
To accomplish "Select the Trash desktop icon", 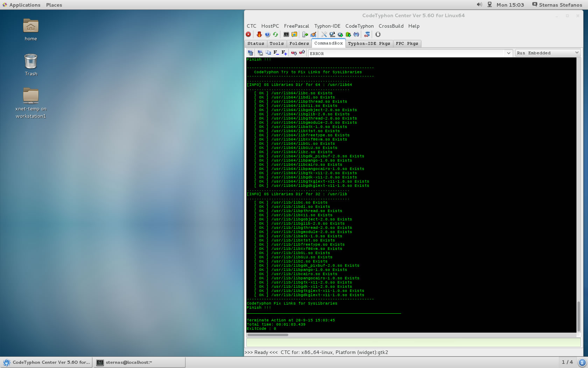I will (31, 65).
